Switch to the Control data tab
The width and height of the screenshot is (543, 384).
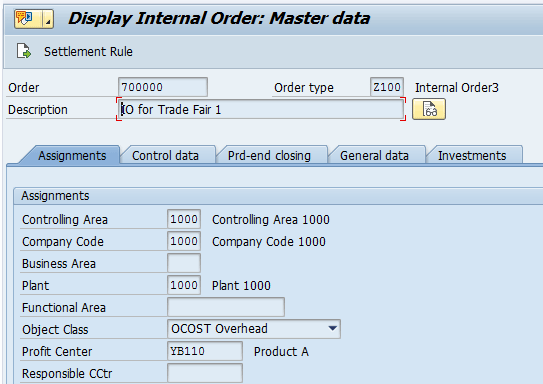coord(166,155)
